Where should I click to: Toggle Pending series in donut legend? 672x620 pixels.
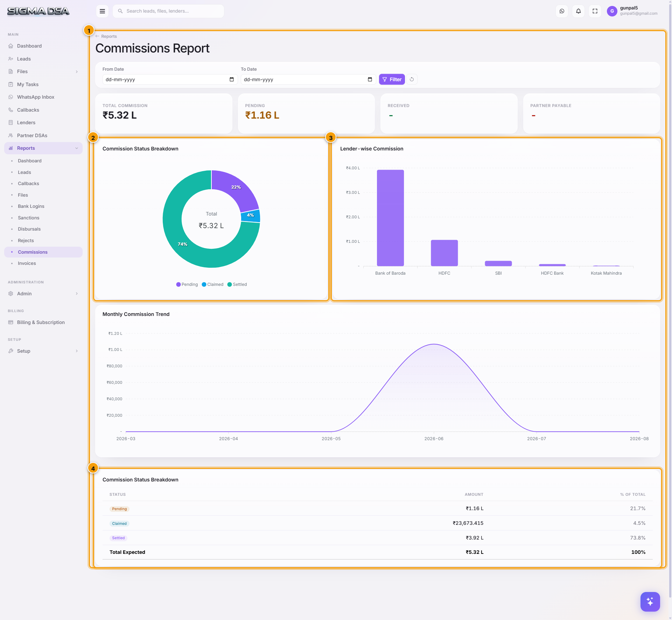tap(187, 284)
